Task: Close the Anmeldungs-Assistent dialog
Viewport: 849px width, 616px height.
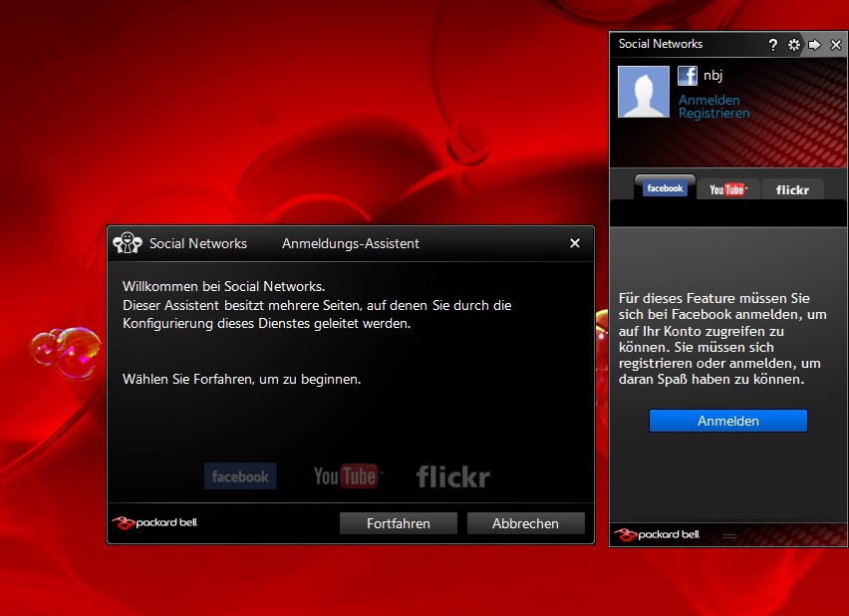Action: click(575, 243)
